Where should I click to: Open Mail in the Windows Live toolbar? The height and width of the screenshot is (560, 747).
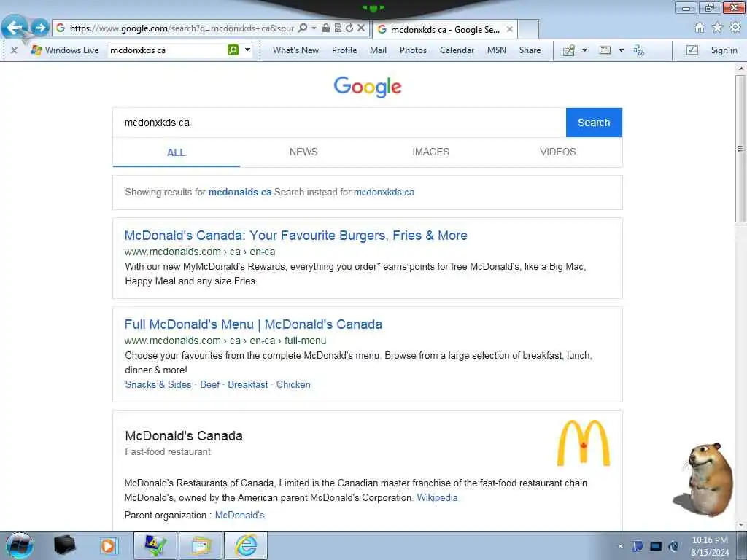[x=379, y=50]
